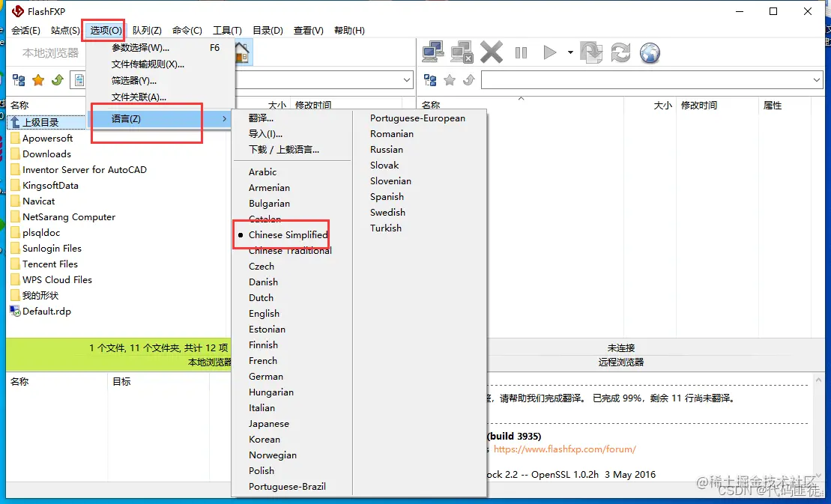Image resolution: width=831 pixels, height=504 pixels.
Task: Expand the remote path dropdown arrow
Action: (816, 80)
